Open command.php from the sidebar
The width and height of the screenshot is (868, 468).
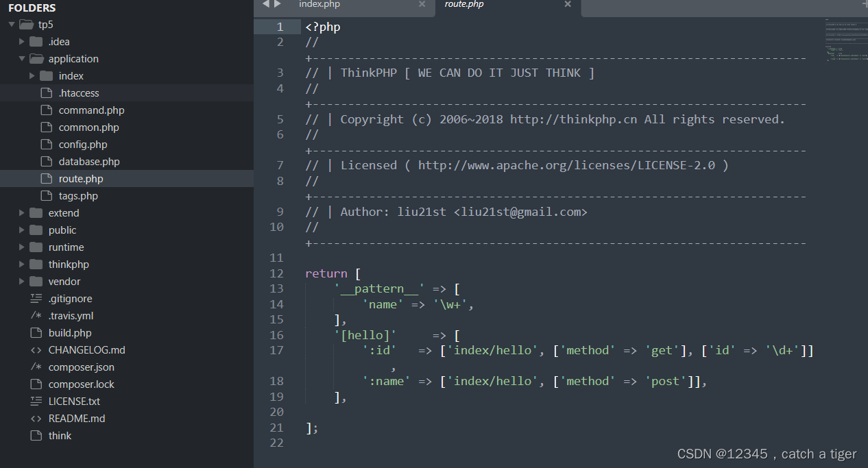point(91,110)
